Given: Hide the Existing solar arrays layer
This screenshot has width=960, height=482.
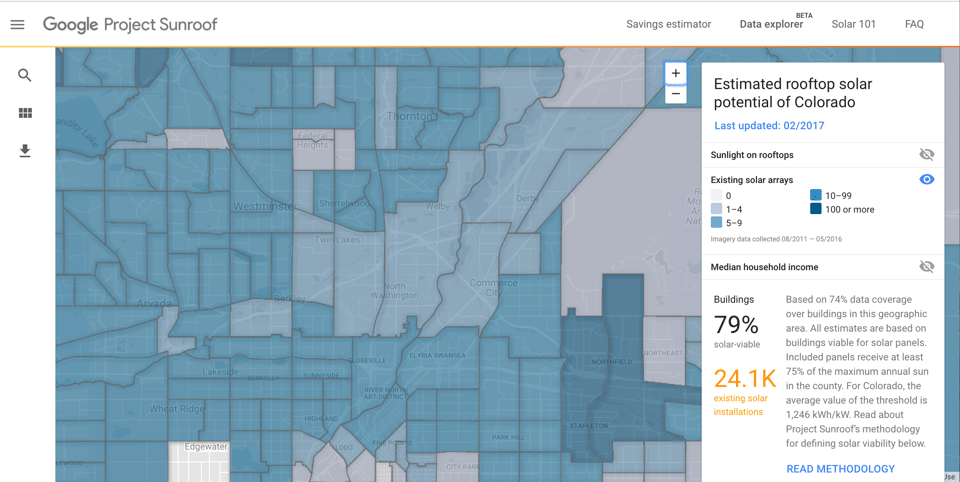Looking at the screenshot, I should point(926,180).
